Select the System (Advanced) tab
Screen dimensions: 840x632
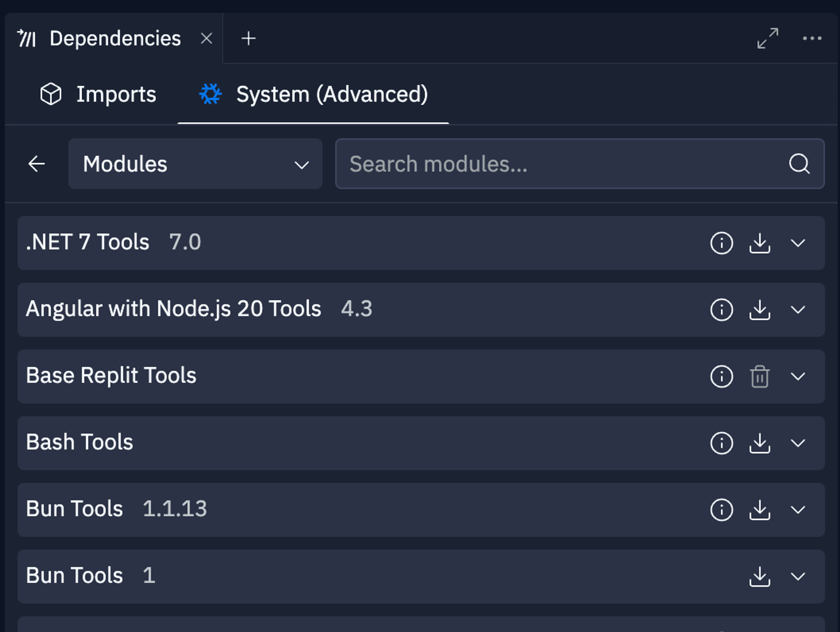(313, 94)
